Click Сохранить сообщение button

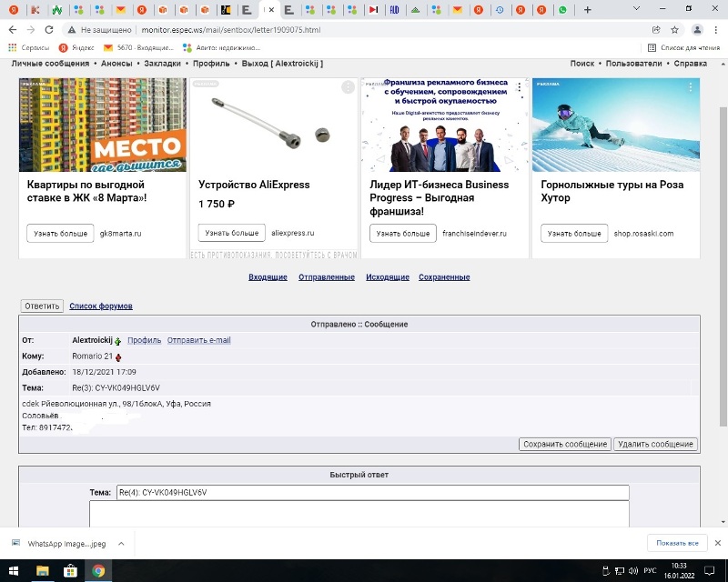point(564,444)
